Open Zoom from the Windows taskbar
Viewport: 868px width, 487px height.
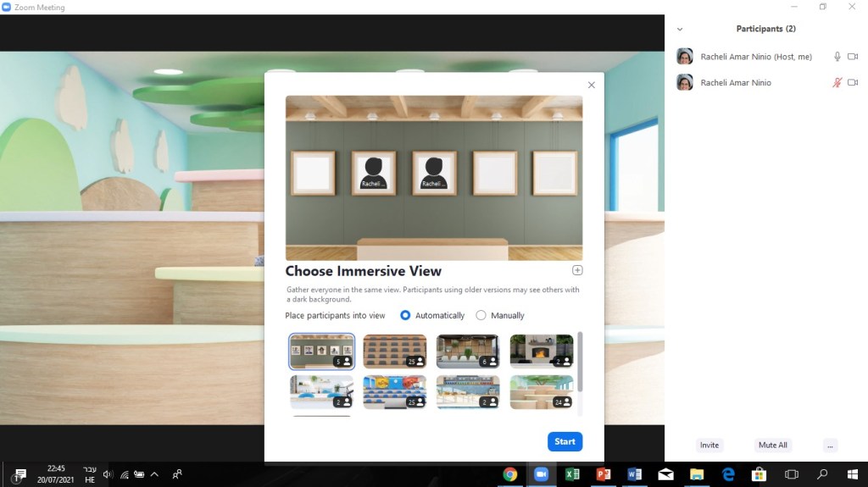[540, 474]
